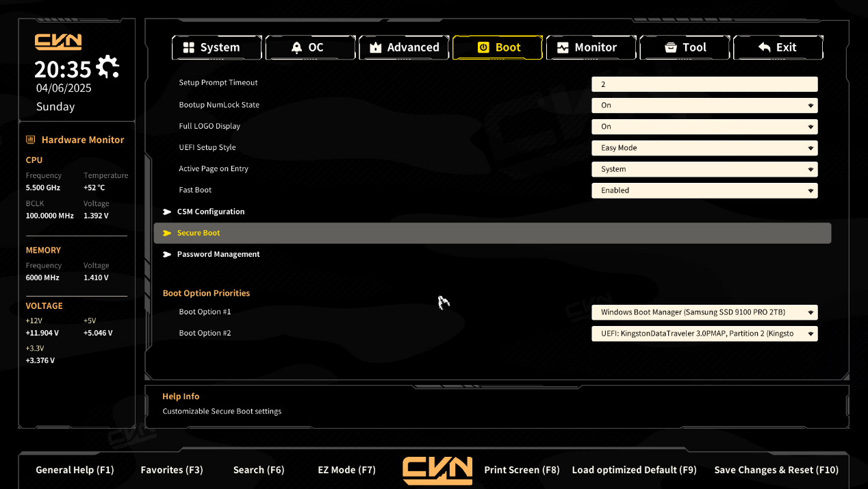The width and height of the screenshot is (868, 489).
Task: Click the Active Page on Entry label
Action: click(214, 168)
